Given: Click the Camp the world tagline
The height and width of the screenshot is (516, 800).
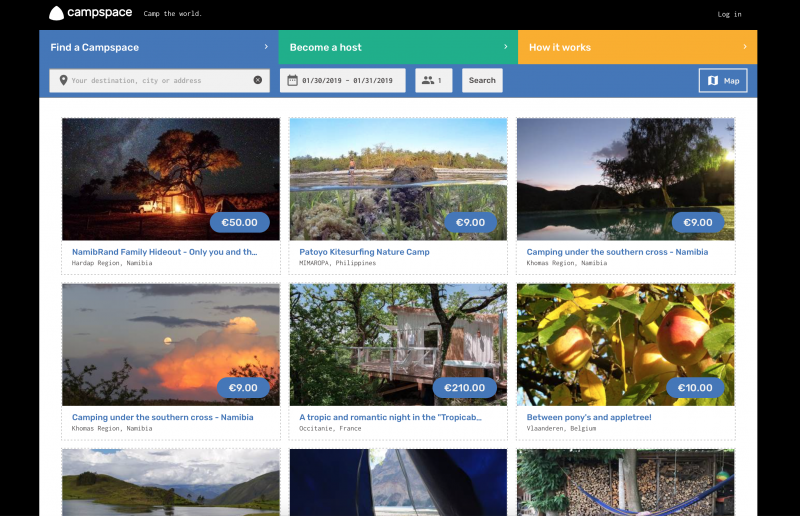Looking at the screenshot, I should [x=172, y=14].
